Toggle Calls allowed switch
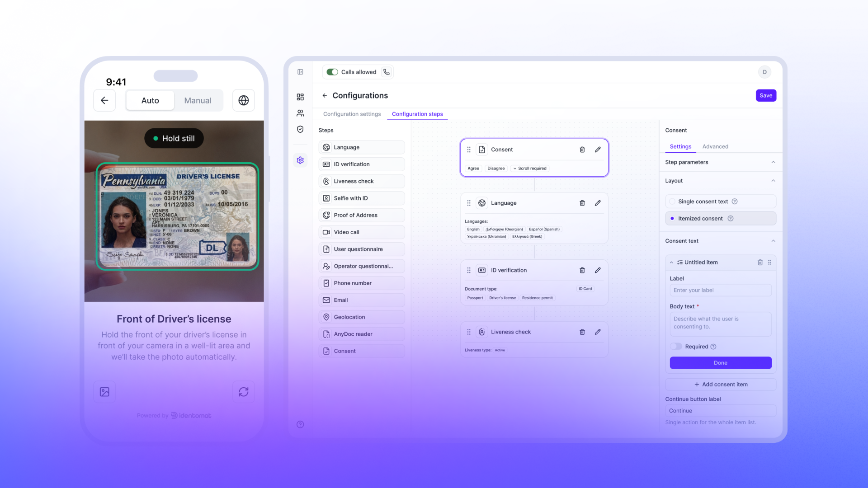Screen dimensions: 868x488 [x=332, y=72]
